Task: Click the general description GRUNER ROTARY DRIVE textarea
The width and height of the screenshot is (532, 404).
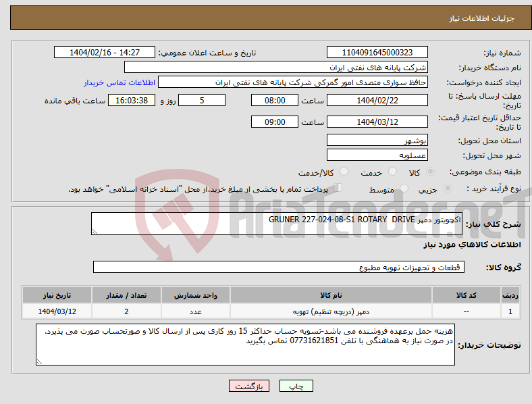Action: tap(277, 224)
